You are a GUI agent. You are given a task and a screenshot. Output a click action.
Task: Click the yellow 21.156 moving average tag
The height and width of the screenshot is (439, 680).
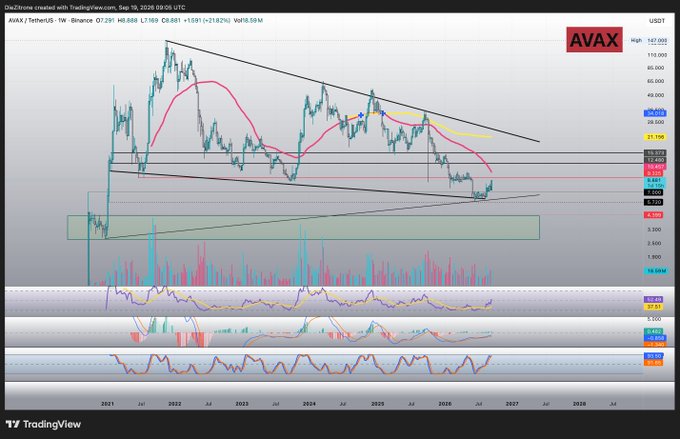(x=655, y=137)
